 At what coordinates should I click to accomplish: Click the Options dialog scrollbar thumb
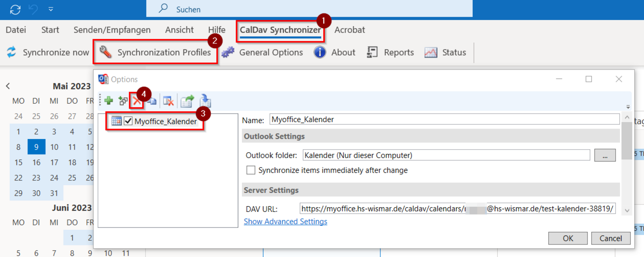click(x=627, y=141)
